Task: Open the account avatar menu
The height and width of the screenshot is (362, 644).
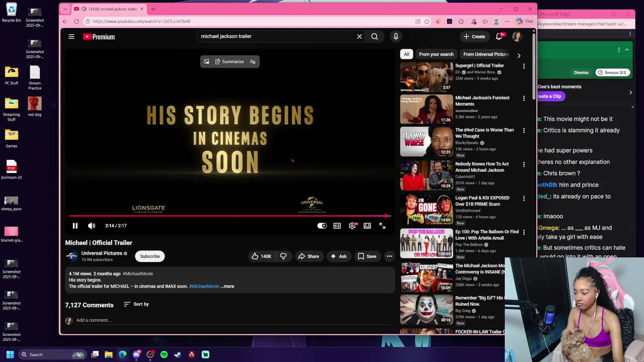Action: [x=517, y=36]
